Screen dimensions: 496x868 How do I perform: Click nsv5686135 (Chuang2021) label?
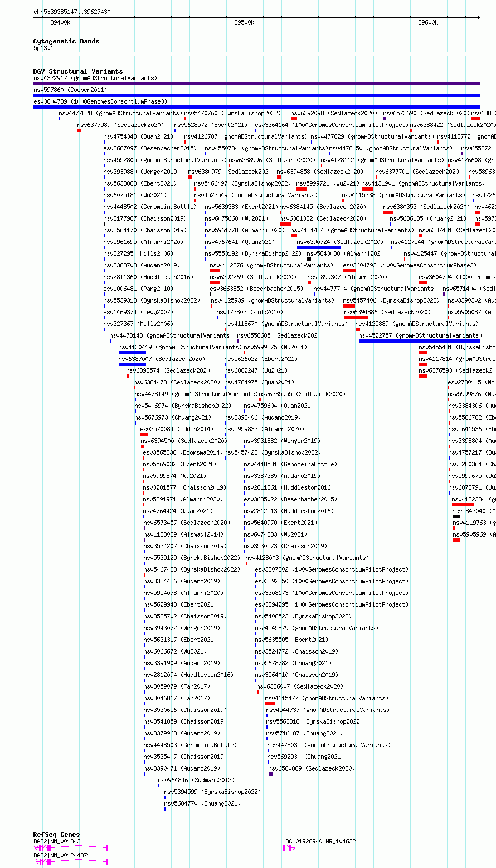(429, 218)
